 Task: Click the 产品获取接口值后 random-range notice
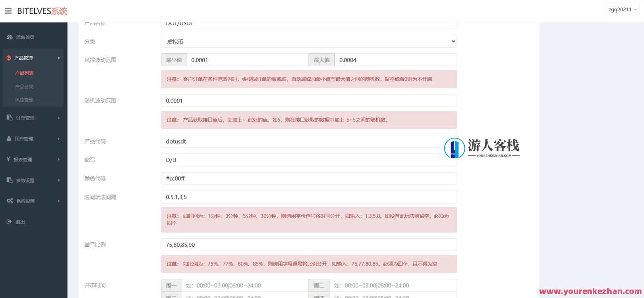coord(309,120)
